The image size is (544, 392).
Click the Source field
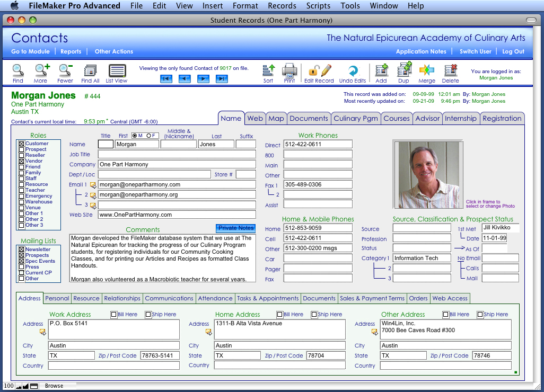tap(422, 228)
